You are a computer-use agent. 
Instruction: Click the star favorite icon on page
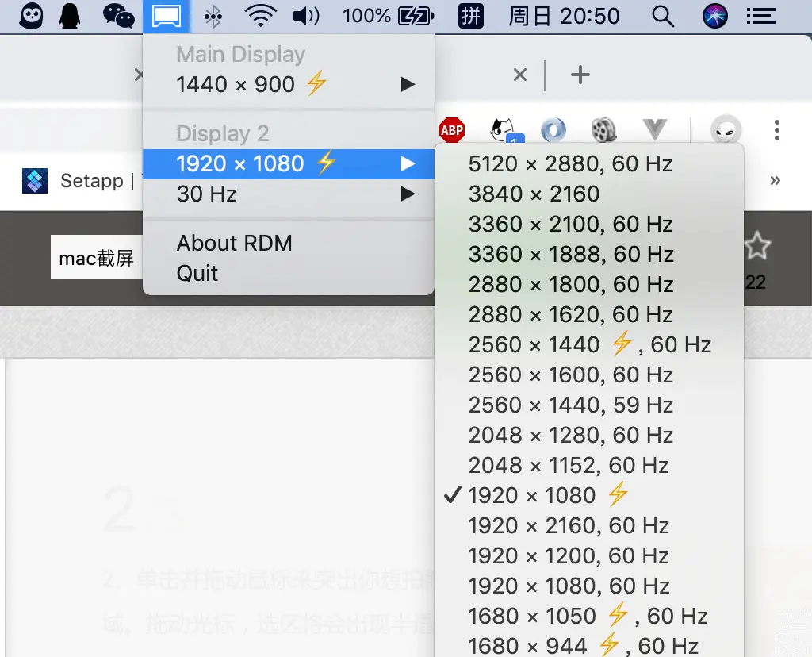(757, 246)
